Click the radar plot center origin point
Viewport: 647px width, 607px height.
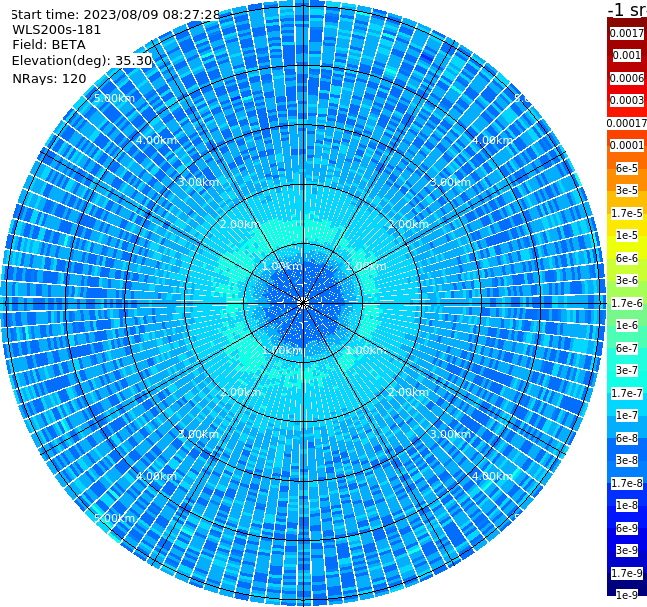pyautogui.click(x=303, y=303)
